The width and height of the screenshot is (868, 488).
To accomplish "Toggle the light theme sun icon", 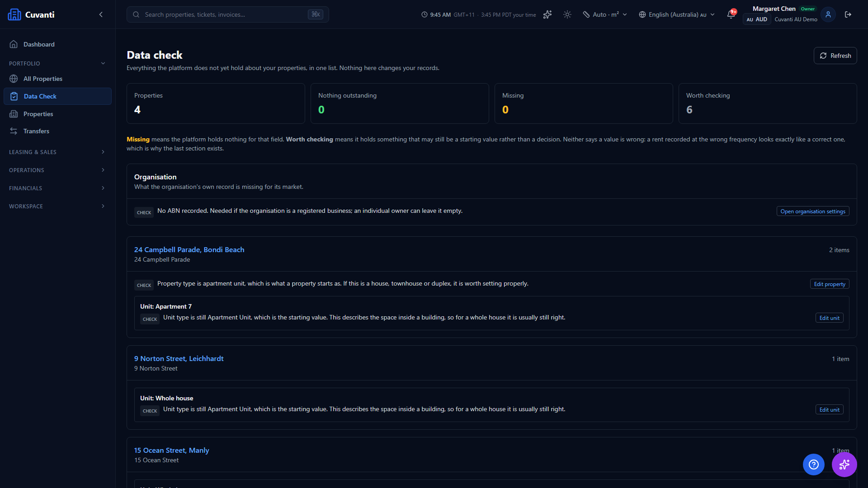I will point(567,14).
